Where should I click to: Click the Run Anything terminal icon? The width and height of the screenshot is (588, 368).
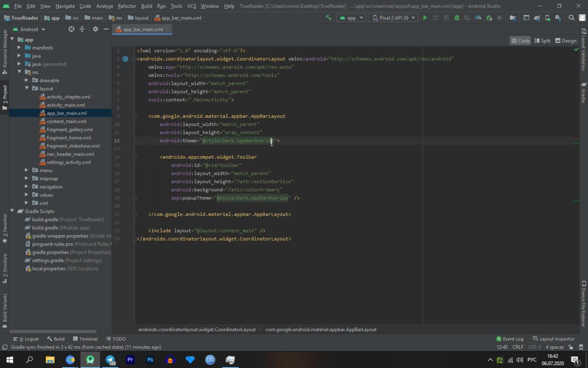click(526, 17)
